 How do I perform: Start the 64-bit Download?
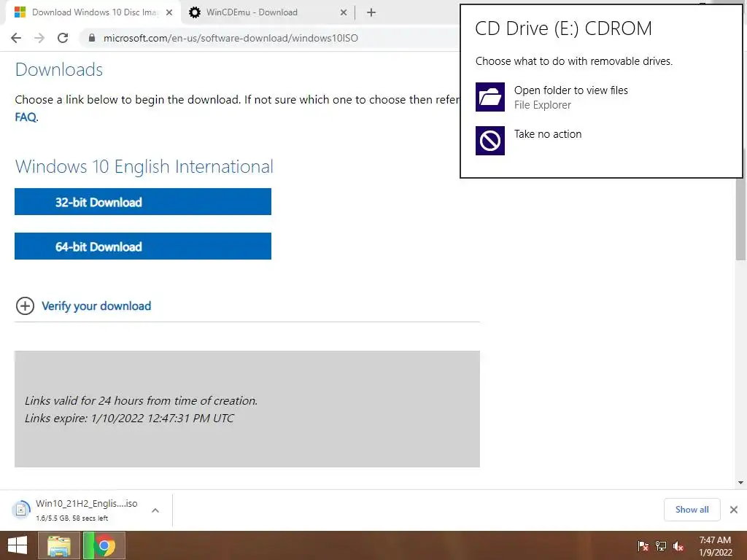(x=143, y=246)
